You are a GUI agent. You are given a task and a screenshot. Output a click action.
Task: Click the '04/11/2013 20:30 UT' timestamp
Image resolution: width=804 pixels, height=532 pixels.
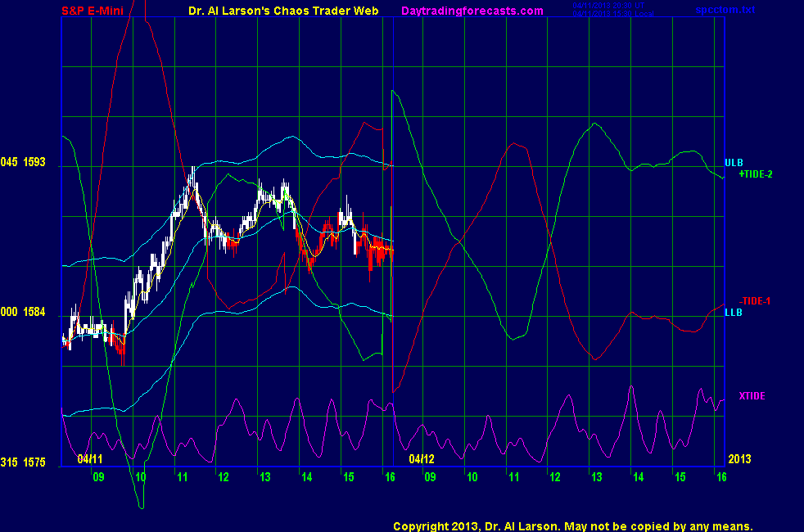point(608,6)
